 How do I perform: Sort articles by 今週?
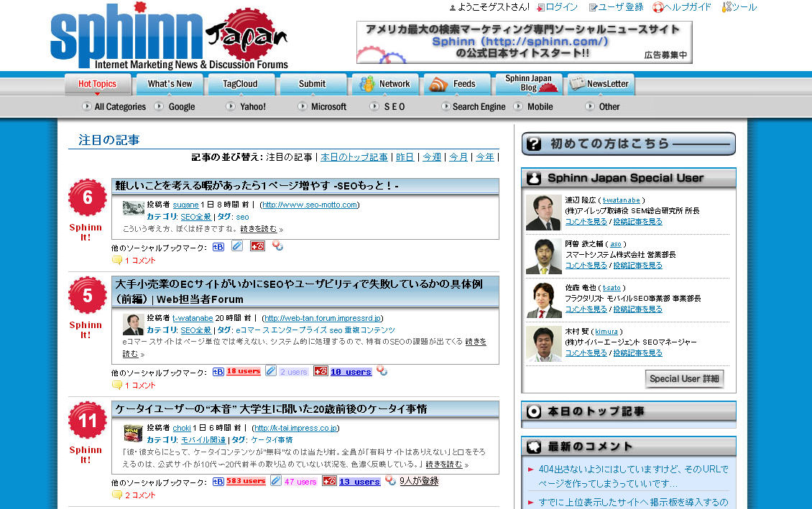coord(432,157)
